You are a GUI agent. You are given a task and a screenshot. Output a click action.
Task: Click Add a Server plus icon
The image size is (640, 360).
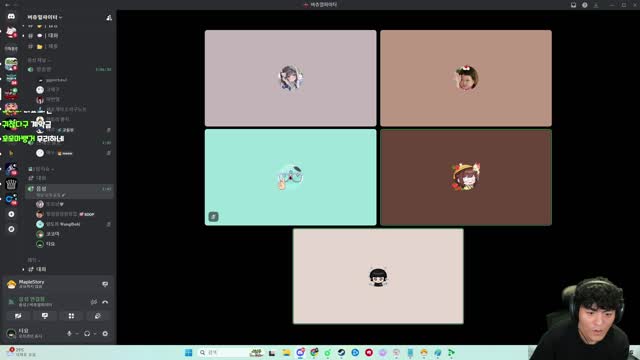point(11,214)
